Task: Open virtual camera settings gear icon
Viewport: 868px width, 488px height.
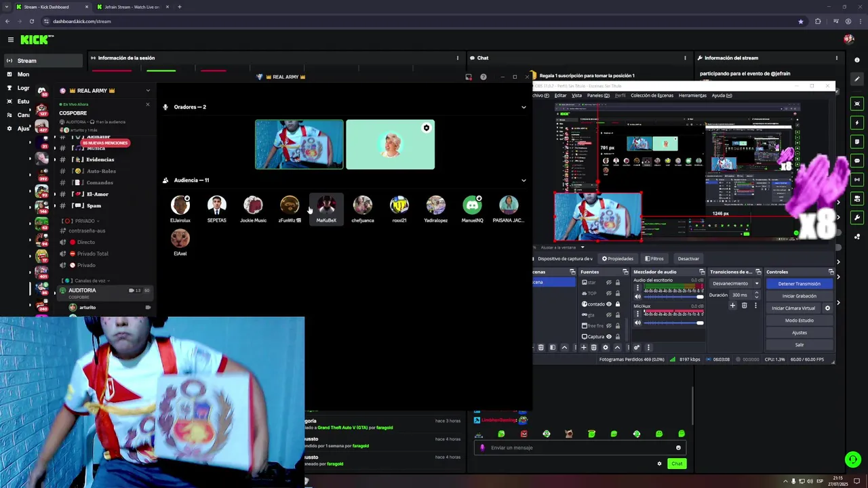Action: (x=827, y=308)
